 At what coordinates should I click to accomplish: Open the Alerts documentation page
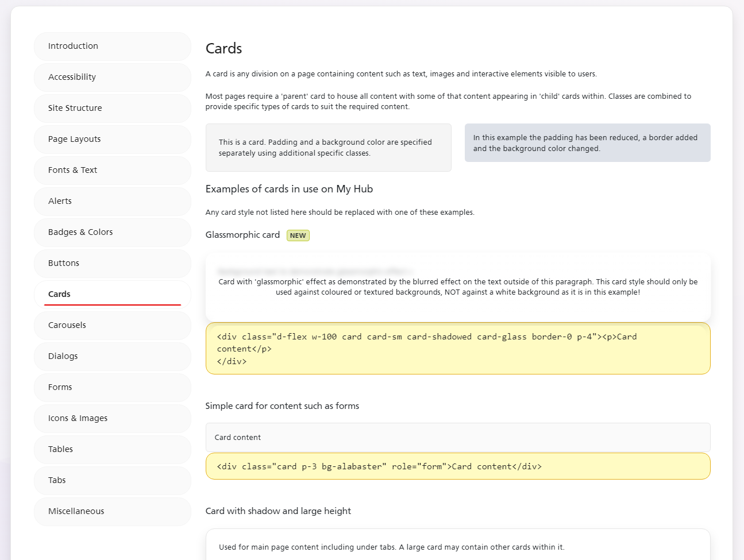112,201
